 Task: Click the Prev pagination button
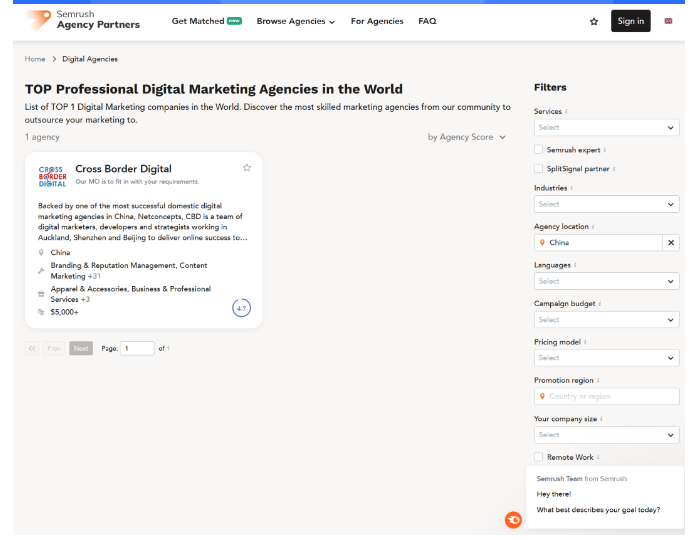click(54, 348)
